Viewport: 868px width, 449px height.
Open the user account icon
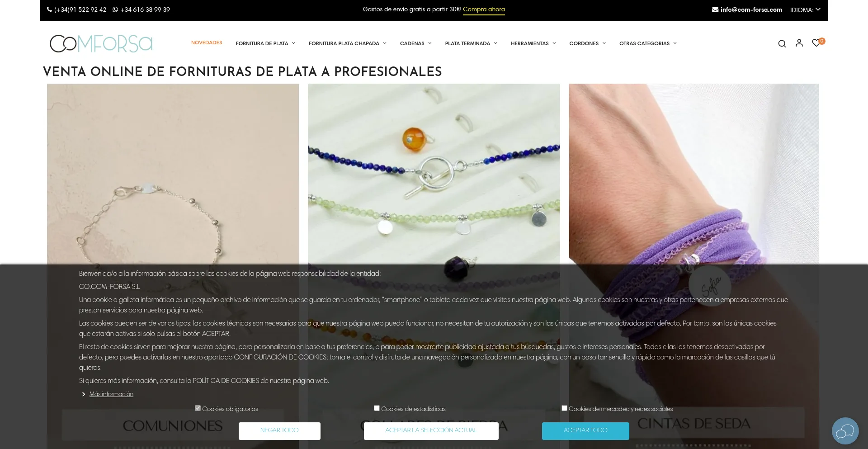pos(799,43)
